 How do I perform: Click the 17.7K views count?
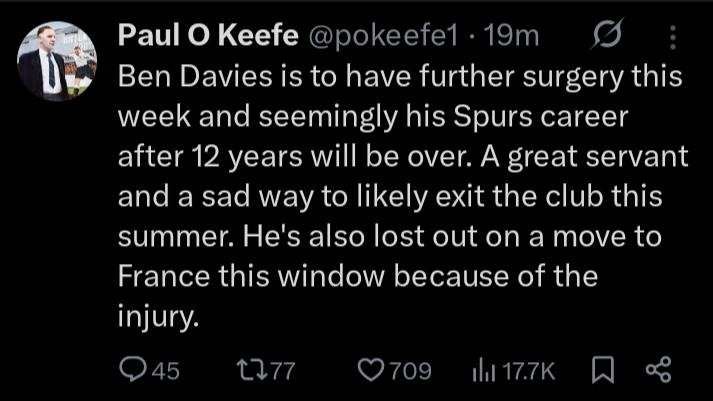pyautogui.click(x=526, y=371)
